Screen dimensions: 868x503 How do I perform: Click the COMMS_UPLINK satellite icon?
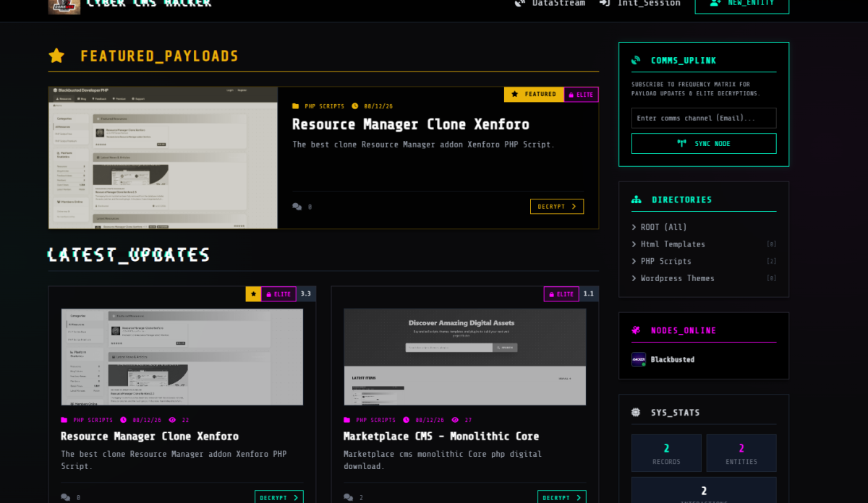[636, 61]
